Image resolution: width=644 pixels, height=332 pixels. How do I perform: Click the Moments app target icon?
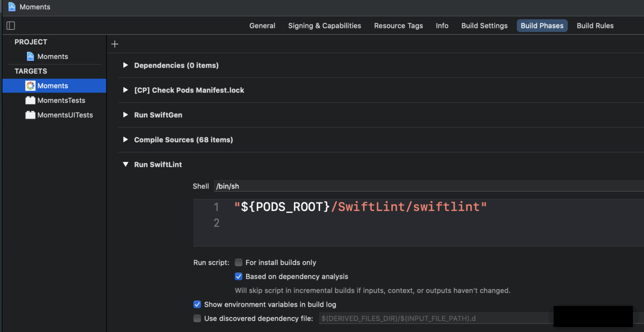pos(30,86)
